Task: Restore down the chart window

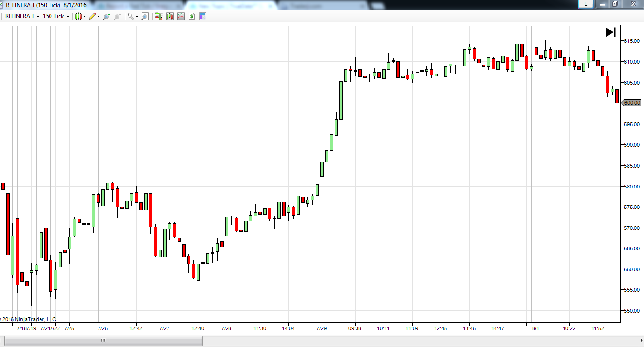Action: pyautogui.click(x=614, y=4)
